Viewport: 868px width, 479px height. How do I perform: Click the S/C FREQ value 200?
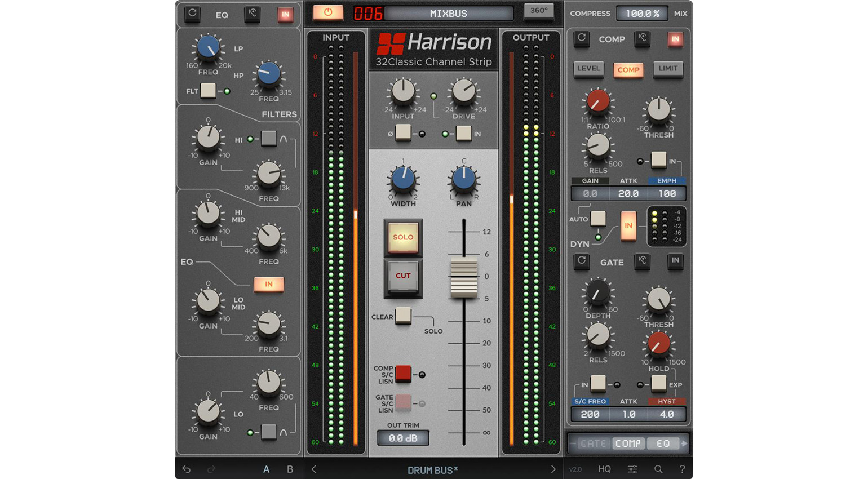pos(590,414)
